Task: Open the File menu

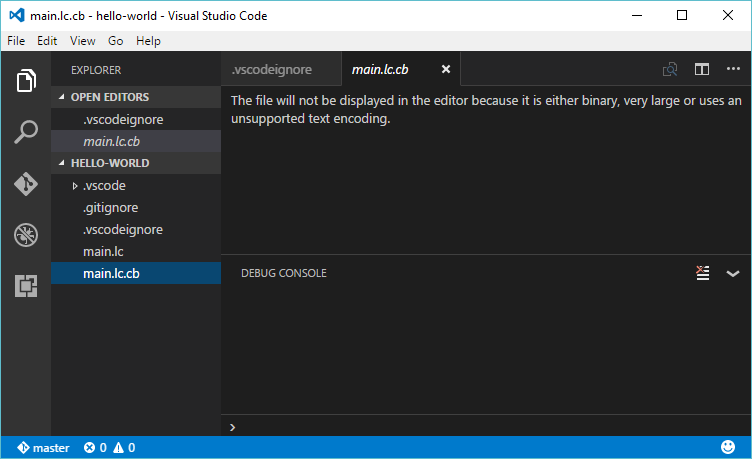Action: click(x=16, y=41)
